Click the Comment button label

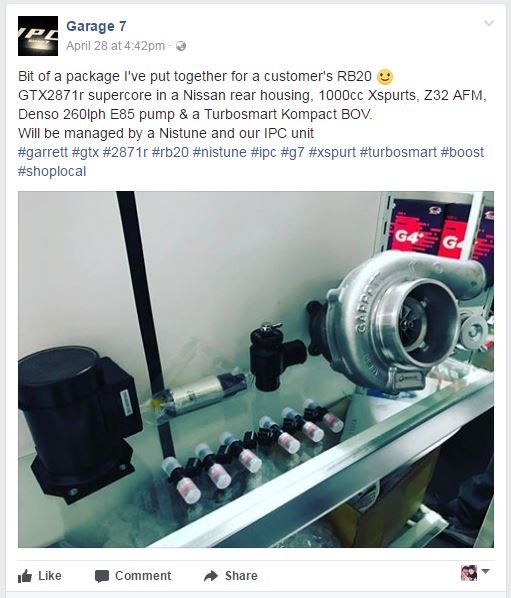pos(143,575)
